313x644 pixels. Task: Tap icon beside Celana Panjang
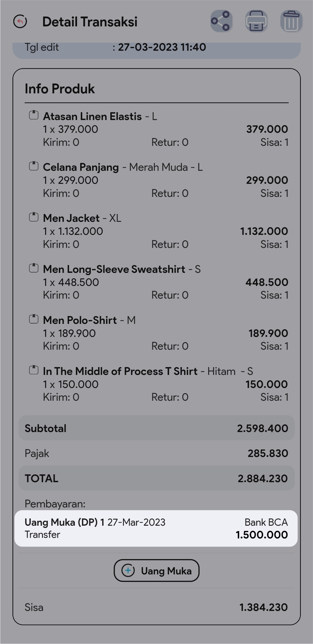click(x=34, y=166)
